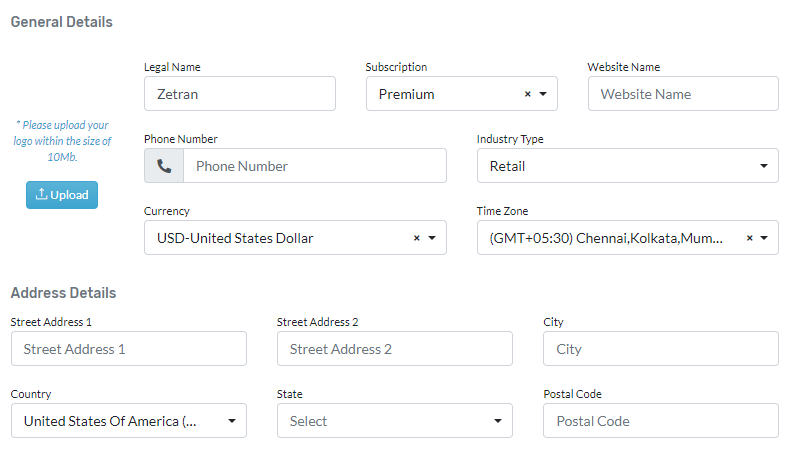The image size is (792, 449).
Task: Expand the Time Zone dropdown arrow
Action: [764, 238]
